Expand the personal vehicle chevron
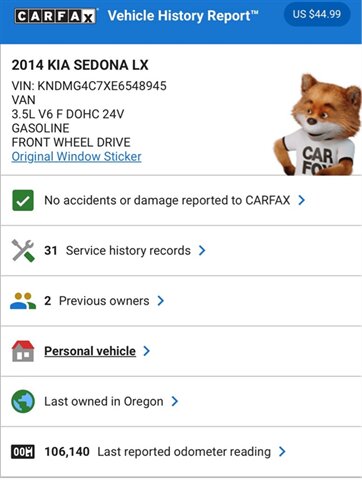The height and width of the screenshot is (480, 362). (x=146, y=351)
